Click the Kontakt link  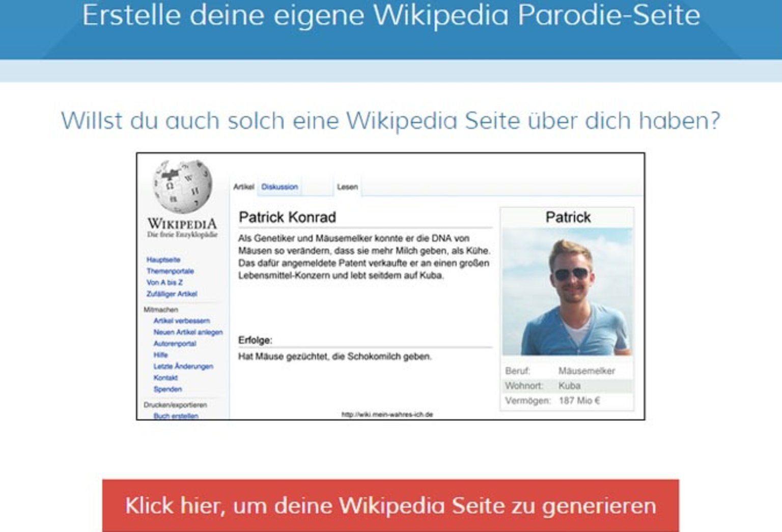click(x=165, y=378)
